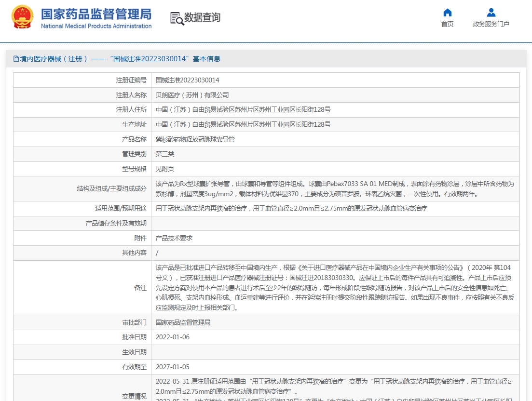Screen dimensions: 532x401
Task: Click the 其他内容 slash value
Action: [157, 253]
